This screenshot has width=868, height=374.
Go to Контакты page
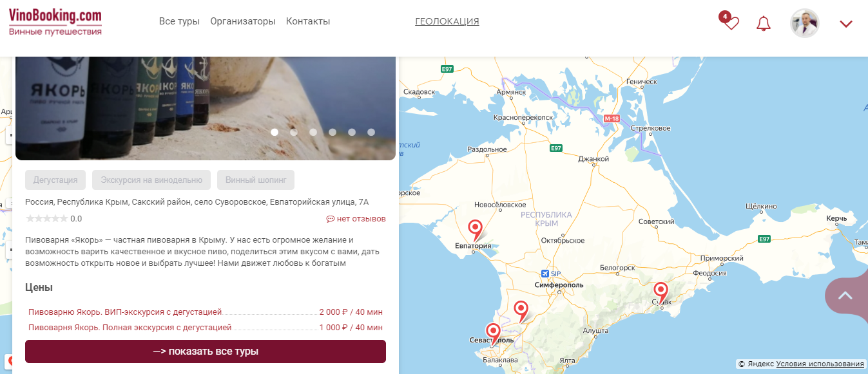(x=308, y=21)
